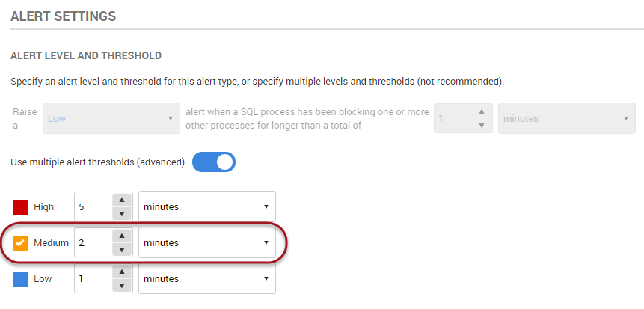Increase the Low threshold value stepper
Viewport: 644px width, 309px height.
[121, 272]
